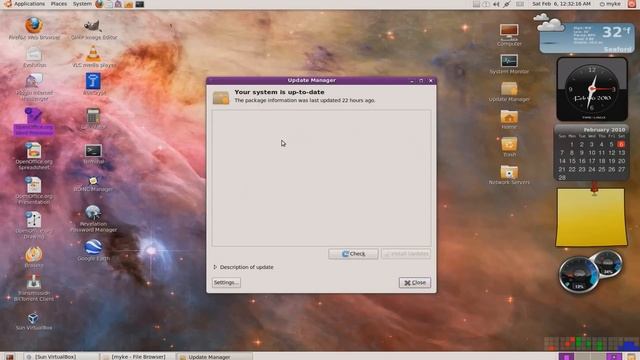
Task: Open OpenOffice.org Spreadsheet desktop icon
Action: (34, 150)
